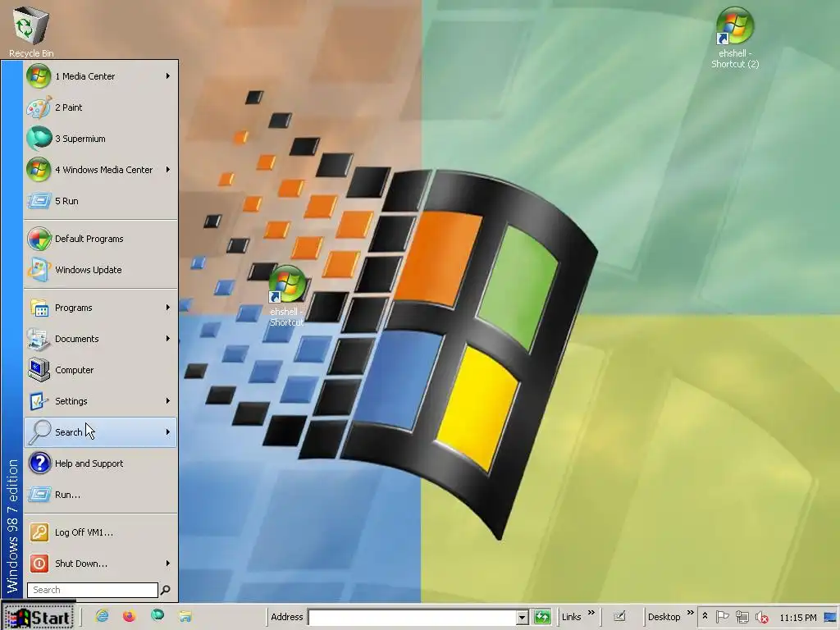840x630 pixels.
Task: Launch Internet Explorer from quick launch
Action: [x=102, y=617]
